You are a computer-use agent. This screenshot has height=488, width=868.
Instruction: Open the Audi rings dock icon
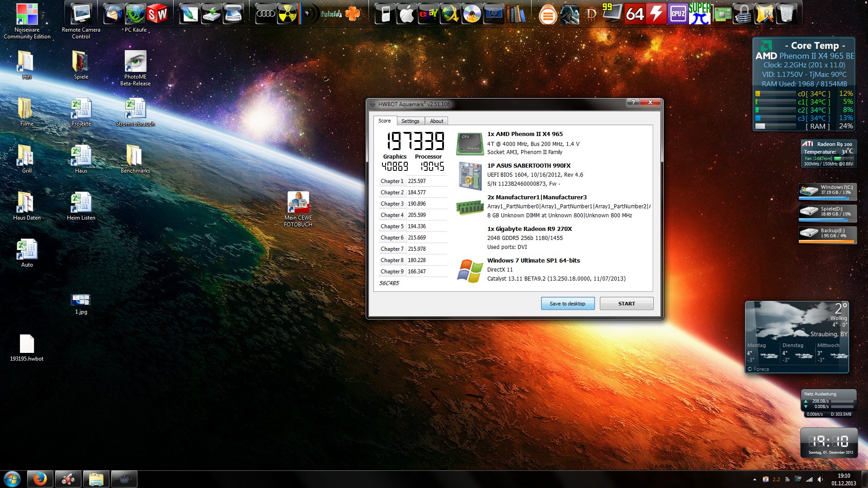(x=266, y=14)
